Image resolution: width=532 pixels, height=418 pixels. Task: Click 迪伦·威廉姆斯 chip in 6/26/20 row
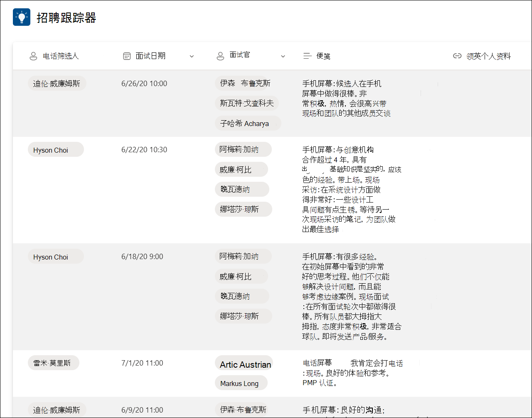point(57,84)
